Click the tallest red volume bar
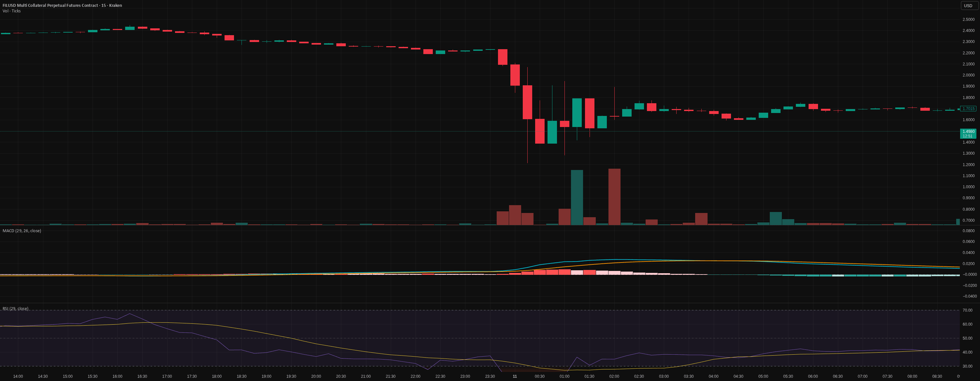 point(614,197)
